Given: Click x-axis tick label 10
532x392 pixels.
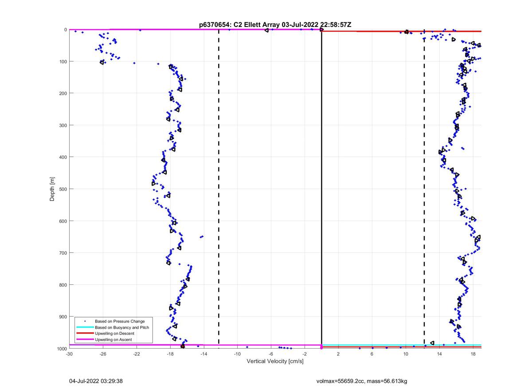Looking at the screenshot, I should (x=406, y=354).
